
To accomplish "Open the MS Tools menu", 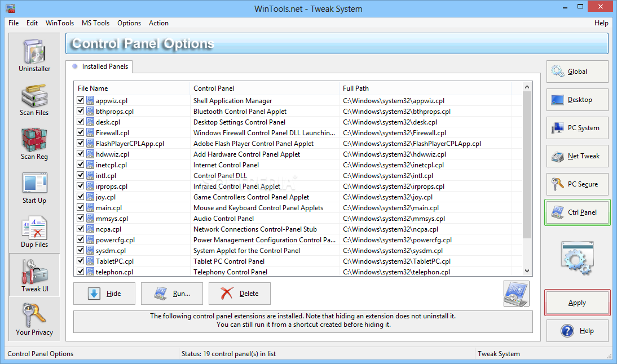I will (x=96, y=23).
